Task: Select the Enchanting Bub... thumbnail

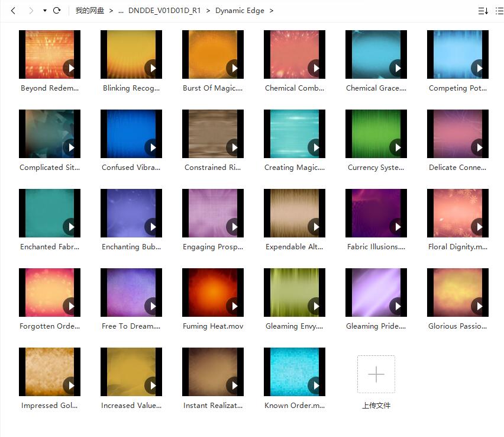Action: (131, 213)
